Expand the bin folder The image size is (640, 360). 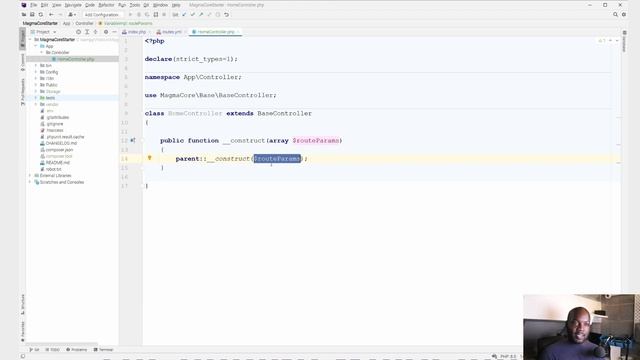[36, 65]
